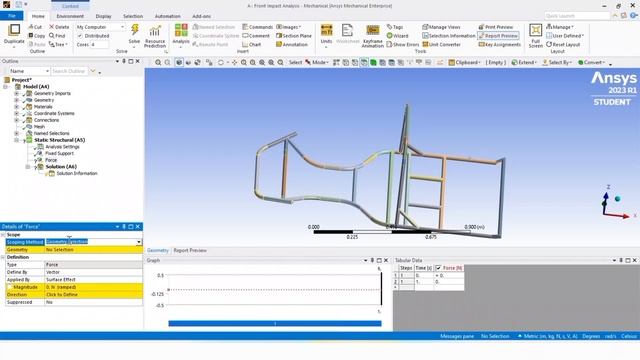Switch to Full Screen

(x=536, y=36)
